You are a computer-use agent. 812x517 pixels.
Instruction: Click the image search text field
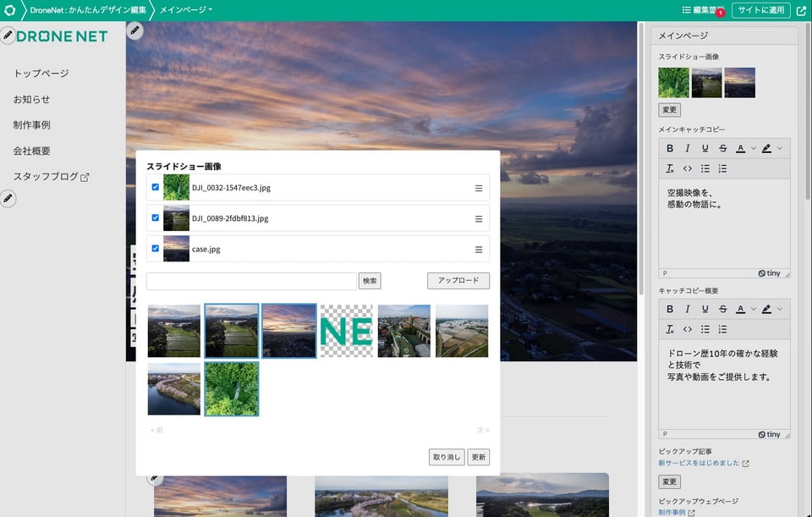(252, 281)
